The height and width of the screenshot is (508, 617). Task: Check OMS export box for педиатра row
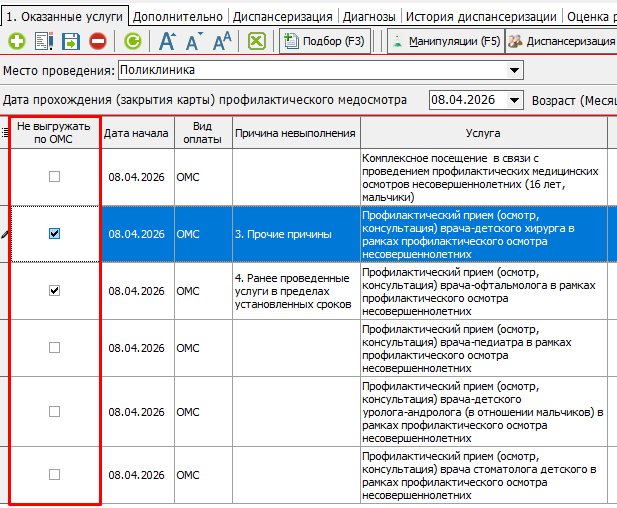(55, 347)
